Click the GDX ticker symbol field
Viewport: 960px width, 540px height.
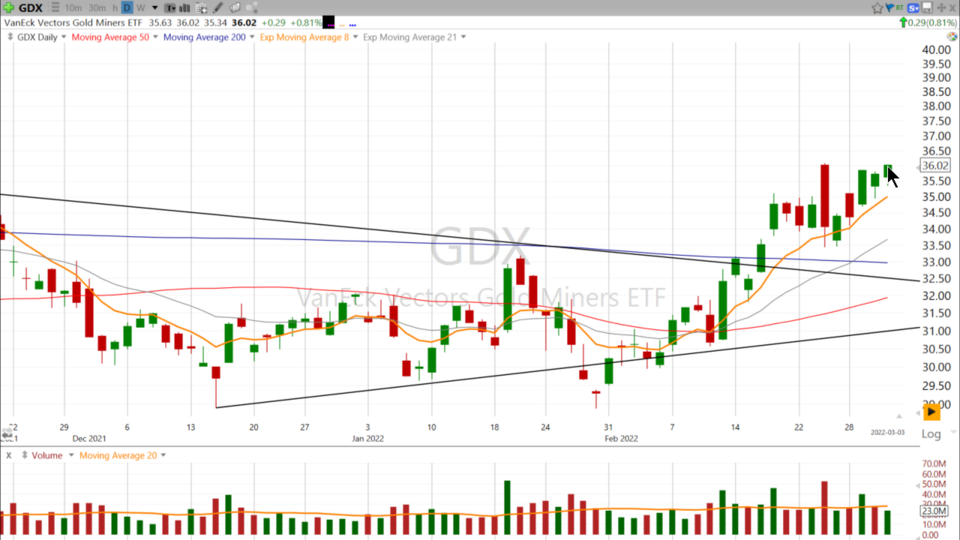pyautogui.click(x=31, y=8)
